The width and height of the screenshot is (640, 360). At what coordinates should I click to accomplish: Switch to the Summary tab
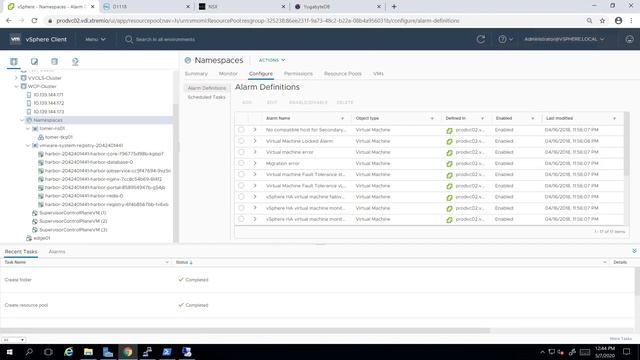pyautogui.click(x=196, y=74)
